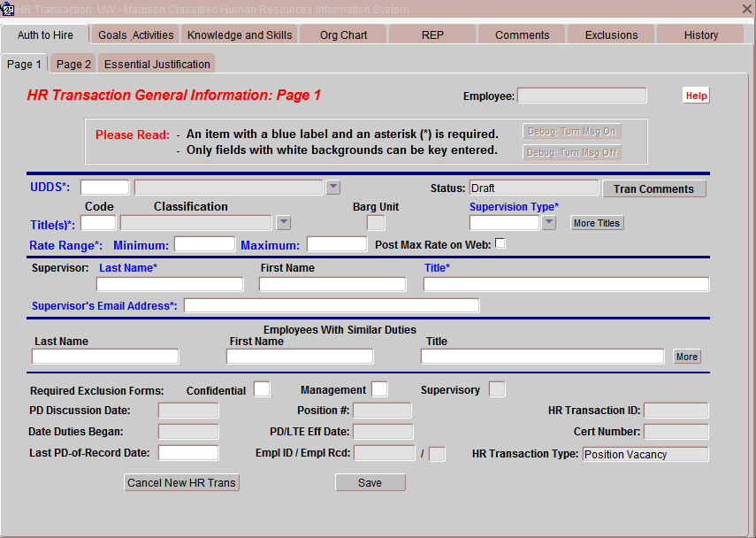Click the Empl Rcd field after slash
Image resolution: width=756 pixels, height=538 pixels.
click(x=437, y=454)
